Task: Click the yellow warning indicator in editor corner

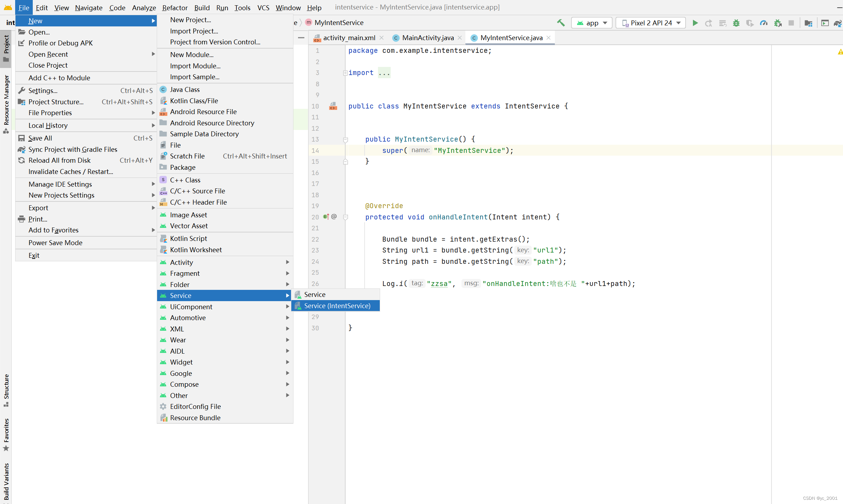Action: (840, 52)
